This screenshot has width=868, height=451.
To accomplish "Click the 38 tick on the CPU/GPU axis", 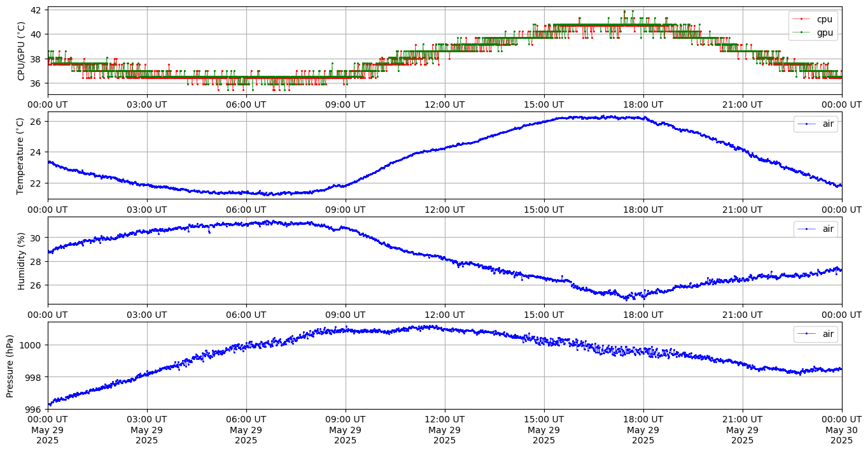I will pyautogui.click(x=36, y=59).
